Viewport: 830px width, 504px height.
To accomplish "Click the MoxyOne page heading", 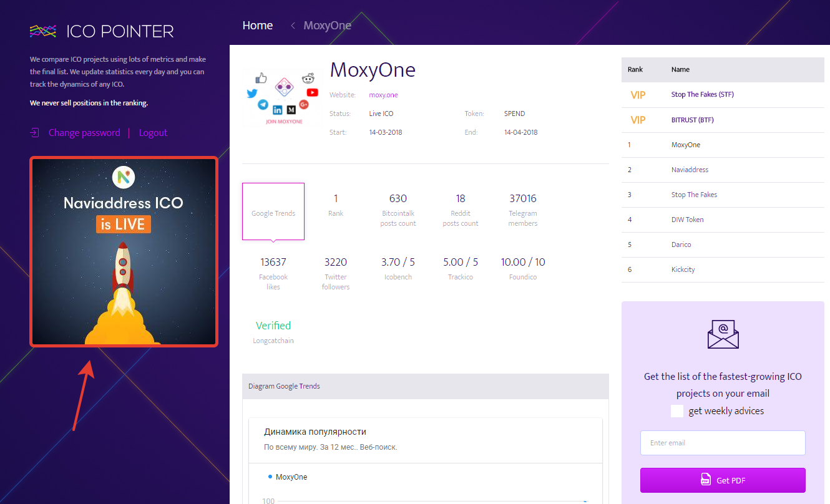I will (373, 70).
